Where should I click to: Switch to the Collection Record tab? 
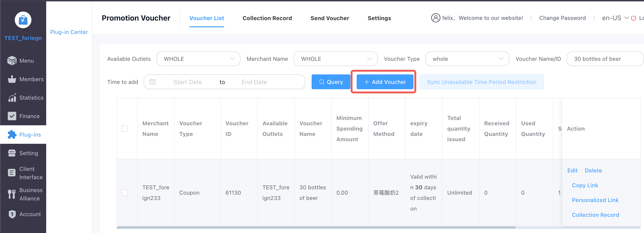point(267,18)
